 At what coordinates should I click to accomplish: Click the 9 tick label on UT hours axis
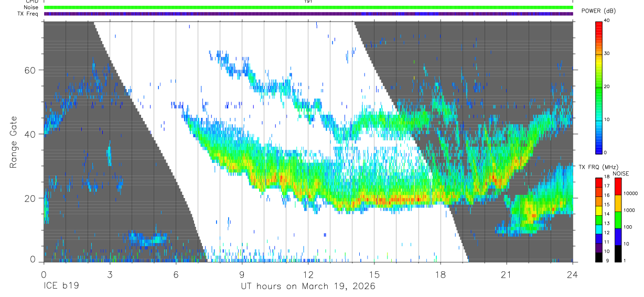coord(242,274)
